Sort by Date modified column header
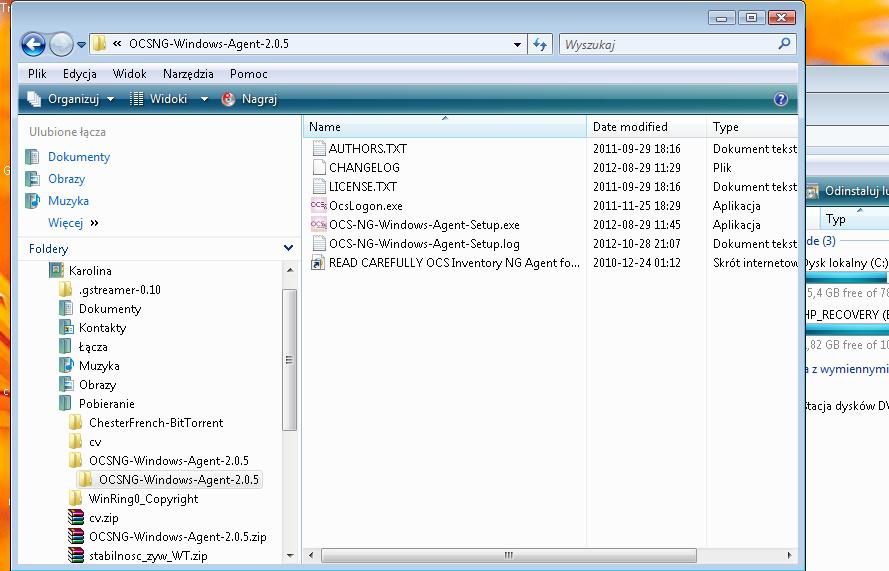The width and height of the screenshot is (889, 571). 646,126
